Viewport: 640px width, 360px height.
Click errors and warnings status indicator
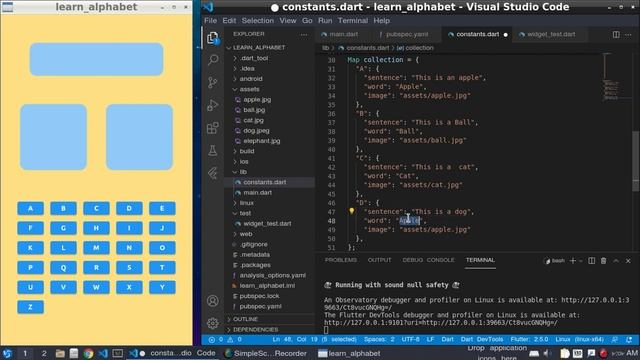(225, 340)
